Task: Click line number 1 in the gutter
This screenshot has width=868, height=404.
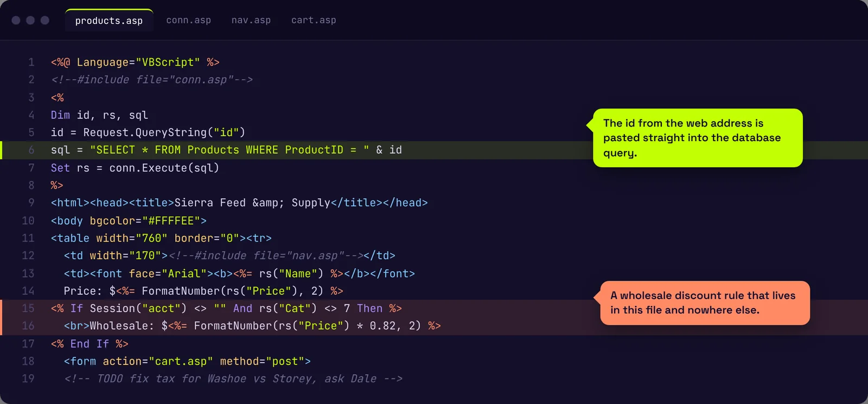Action: pos(31,62)
